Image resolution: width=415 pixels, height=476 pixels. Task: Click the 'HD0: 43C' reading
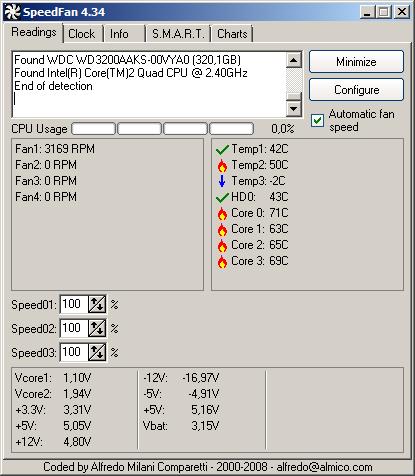[x=260, y=197]
